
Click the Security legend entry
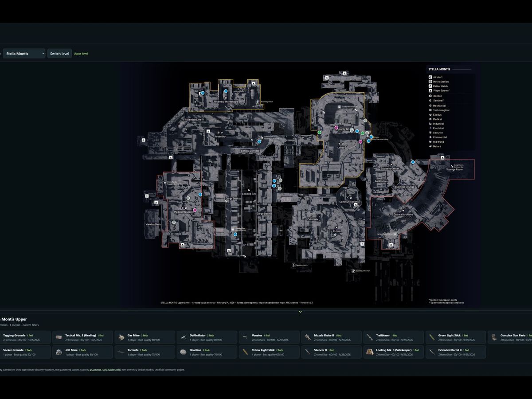[x=436, y=133]
